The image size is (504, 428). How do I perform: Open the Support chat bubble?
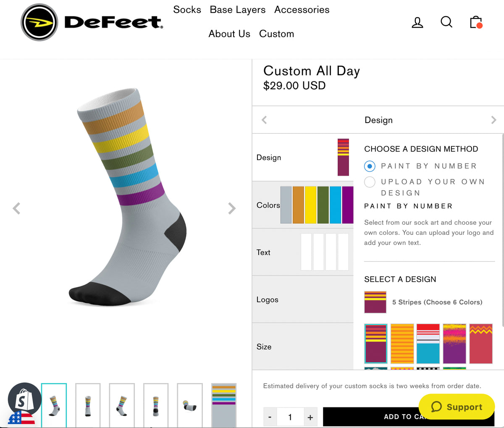pyautogui.click(x=457, y=407)
